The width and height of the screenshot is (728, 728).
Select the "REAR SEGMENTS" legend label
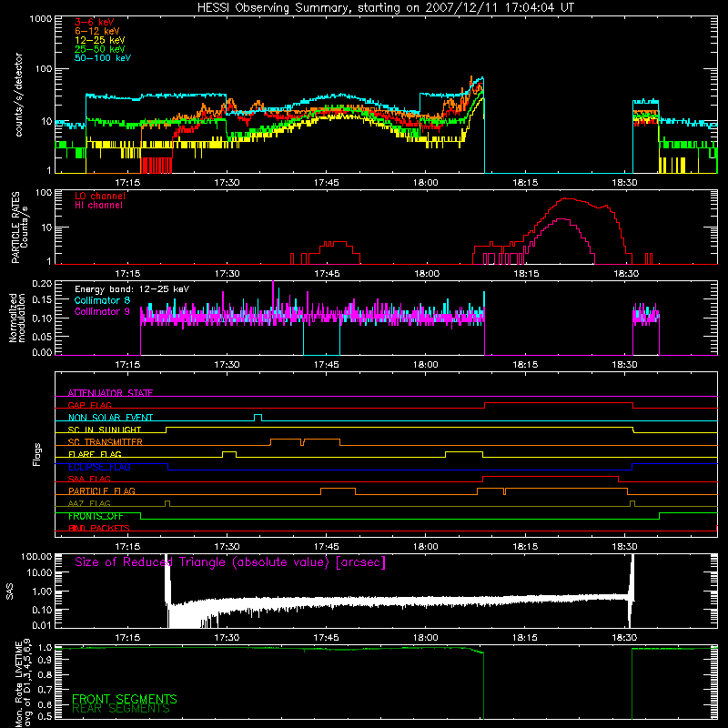121,709
